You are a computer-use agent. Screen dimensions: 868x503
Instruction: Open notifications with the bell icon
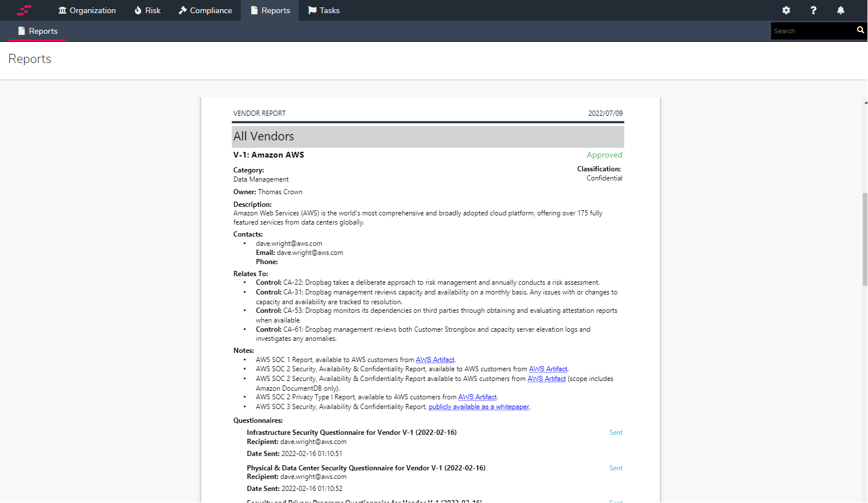[840, 10]
